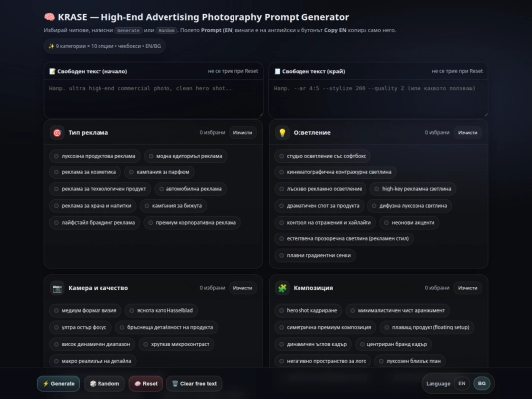Click the puzzle icon of Композиция

point(282,288)
